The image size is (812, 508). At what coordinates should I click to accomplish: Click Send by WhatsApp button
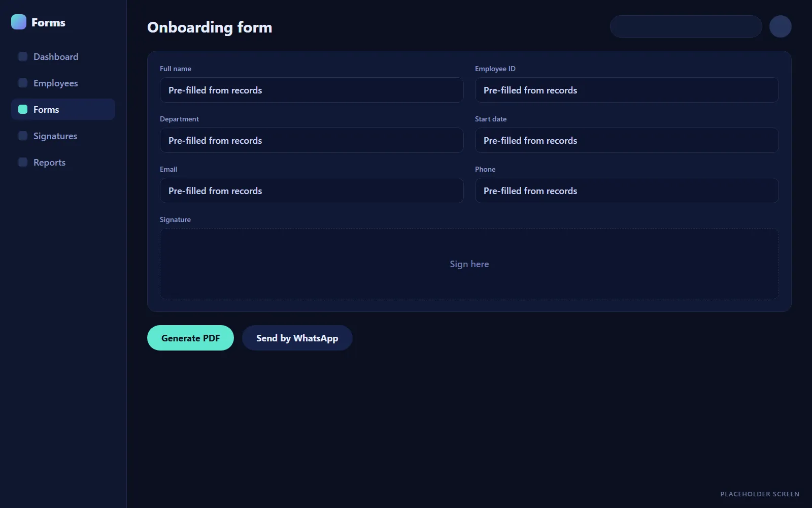(297, 338)
